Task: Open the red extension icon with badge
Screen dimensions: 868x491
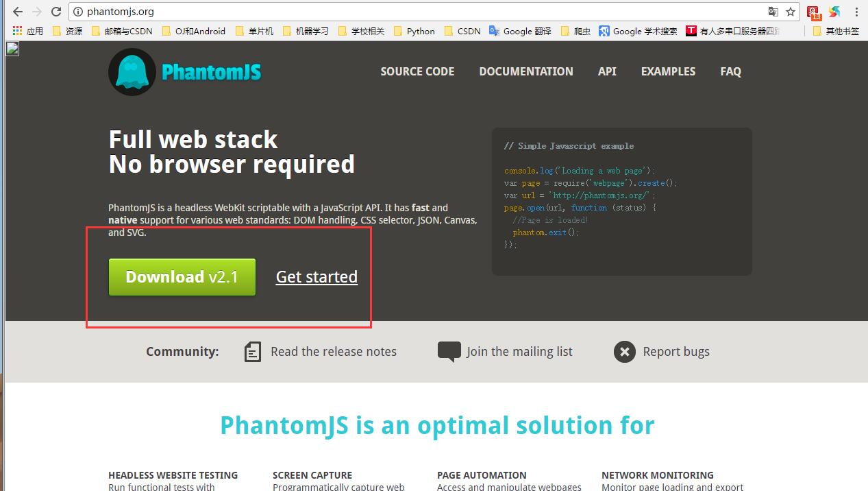Action: [x=814, y=12]
